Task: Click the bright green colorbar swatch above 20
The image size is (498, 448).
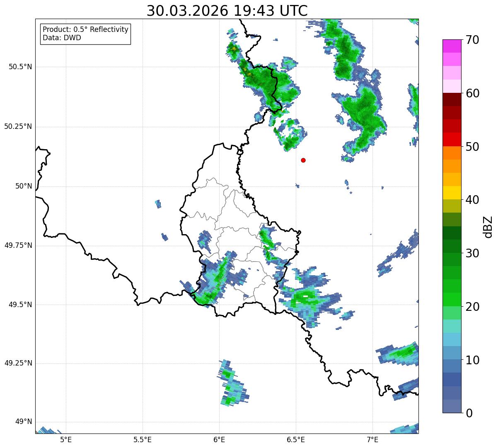Action: (452, 300)
